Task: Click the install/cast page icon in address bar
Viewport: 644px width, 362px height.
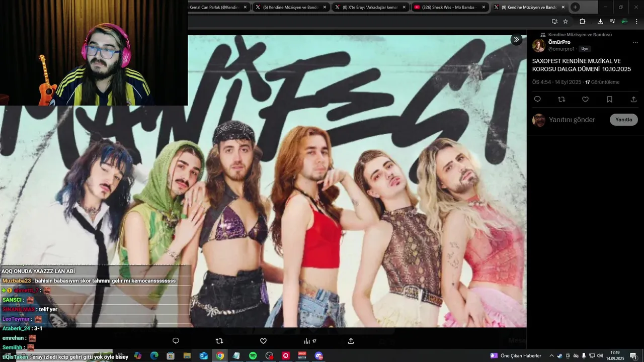Action: (554, 21)
